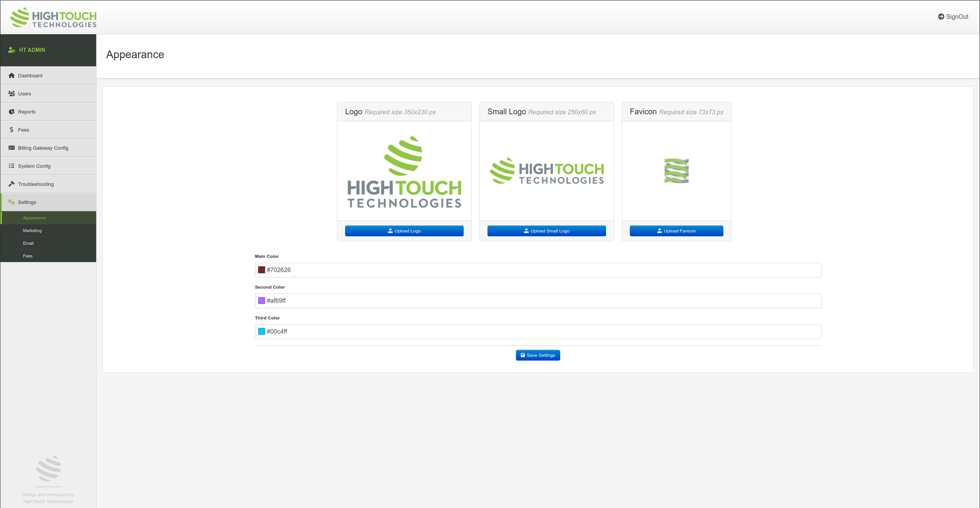This screenshot has height=508, width=980.
Task: Open the Main Color dark red swatch
Action: 262,270
